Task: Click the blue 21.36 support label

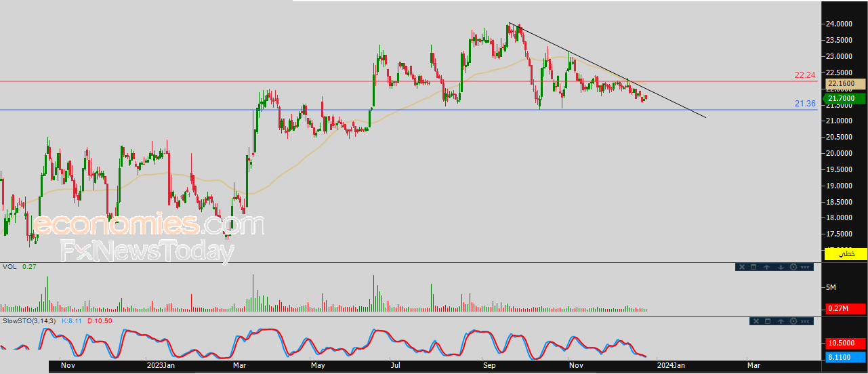Action: click(x=804, y=104)
